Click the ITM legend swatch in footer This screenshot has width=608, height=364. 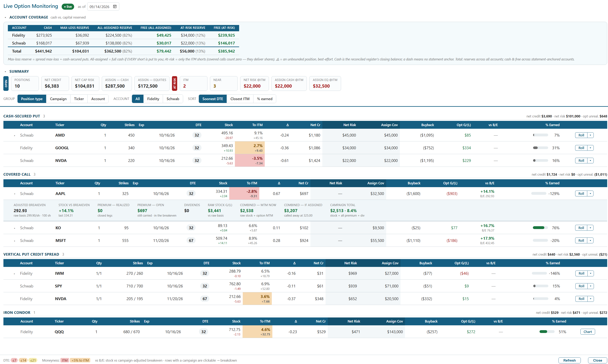65,361
